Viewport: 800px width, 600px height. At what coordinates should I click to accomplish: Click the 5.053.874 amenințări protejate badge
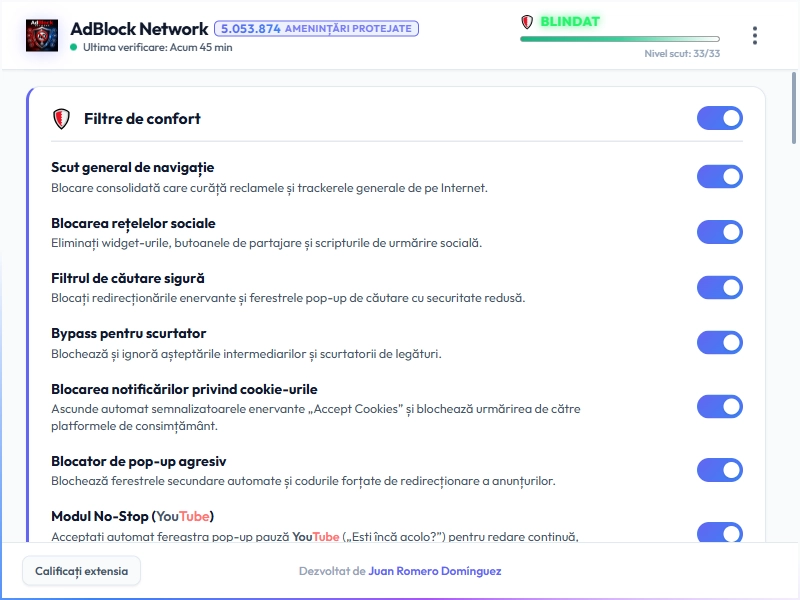316,29
